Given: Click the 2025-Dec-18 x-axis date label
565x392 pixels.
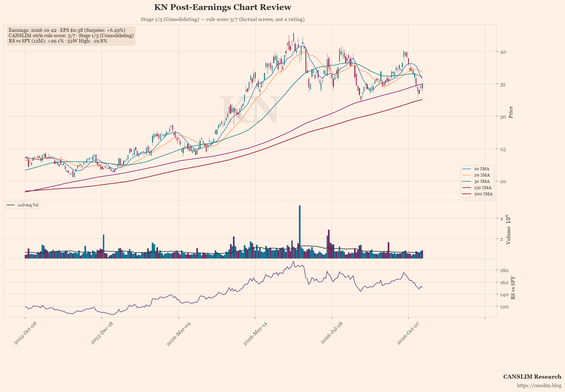Looking at the screenshot, I should point(102,334).
